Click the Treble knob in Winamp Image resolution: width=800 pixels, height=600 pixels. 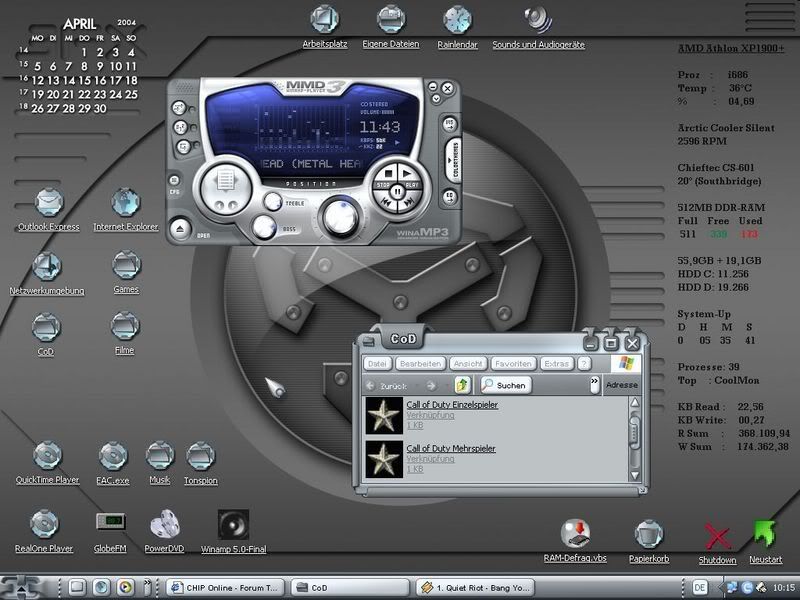[x=273, y=202]
